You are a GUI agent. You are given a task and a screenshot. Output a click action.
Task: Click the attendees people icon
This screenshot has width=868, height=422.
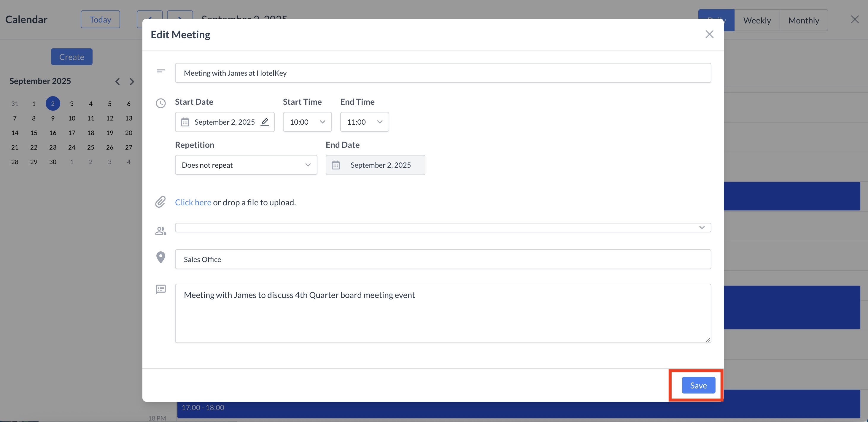coord(160,231)
